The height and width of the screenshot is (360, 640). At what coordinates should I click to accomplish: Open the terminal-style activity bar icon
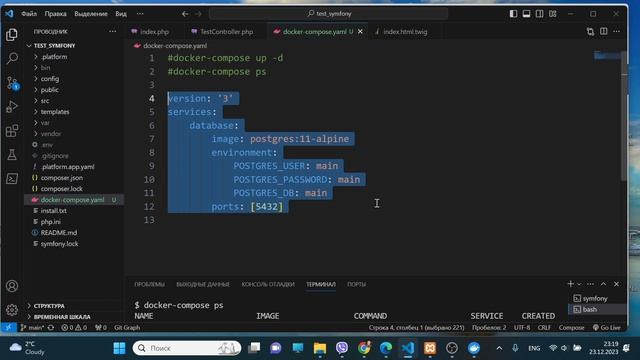tap(12, 178)
